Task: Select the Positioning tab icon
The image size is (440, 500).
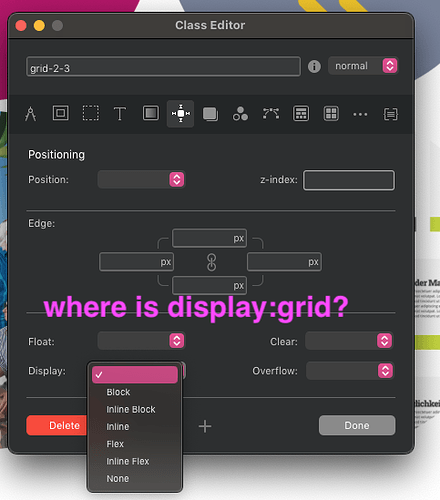Action: coord(180,114)
